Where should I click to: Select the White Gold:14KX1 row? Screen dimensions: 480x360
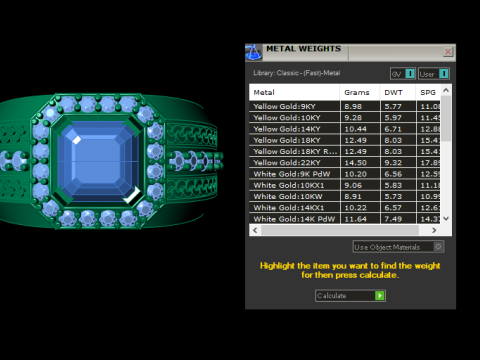pos(345,208)
